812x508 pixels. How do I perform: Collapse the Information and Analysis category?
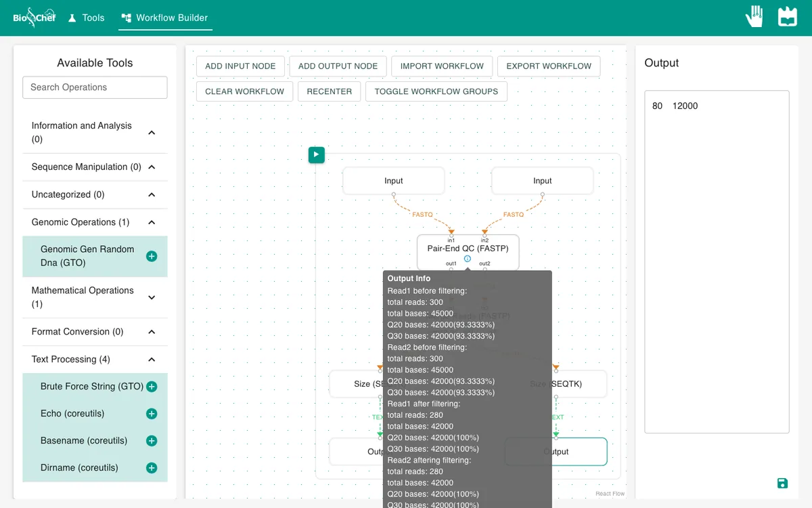[x=152, y=133]
